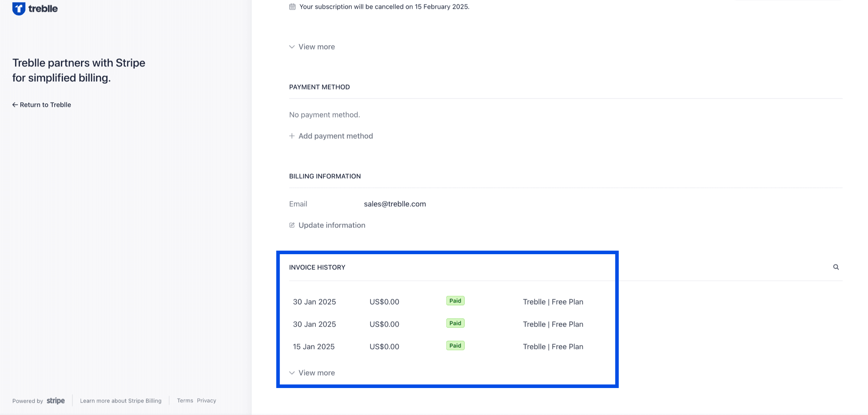Click the calendar icon beside subscription cancellation notice
868x415 pixels.
[x=292, y=6]
